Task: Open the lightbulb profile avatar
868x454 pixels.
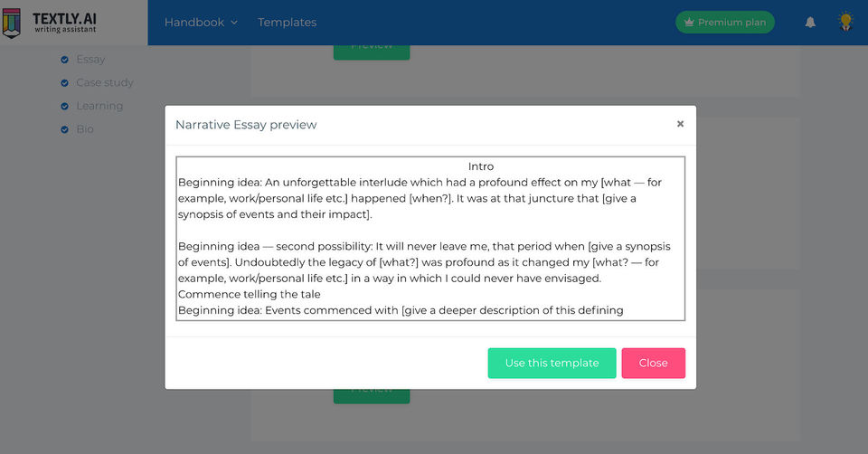Action: point(845,22)
